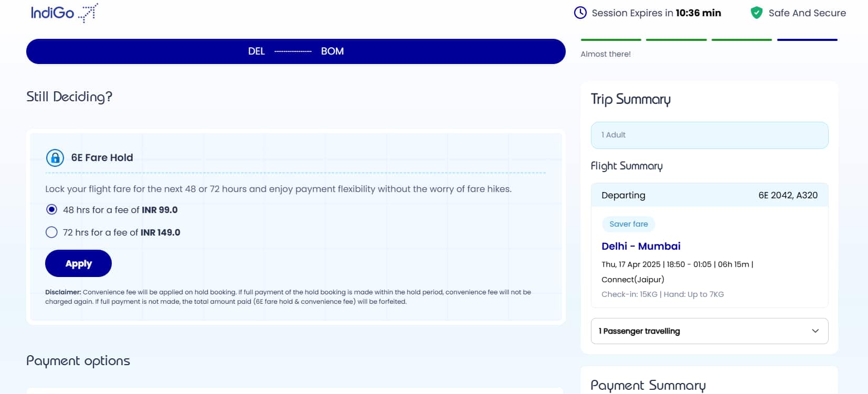The height and width of the screenshot is (394, 868).
Task: Select the 48 hrs fare hold option
Action: [51, 210]
